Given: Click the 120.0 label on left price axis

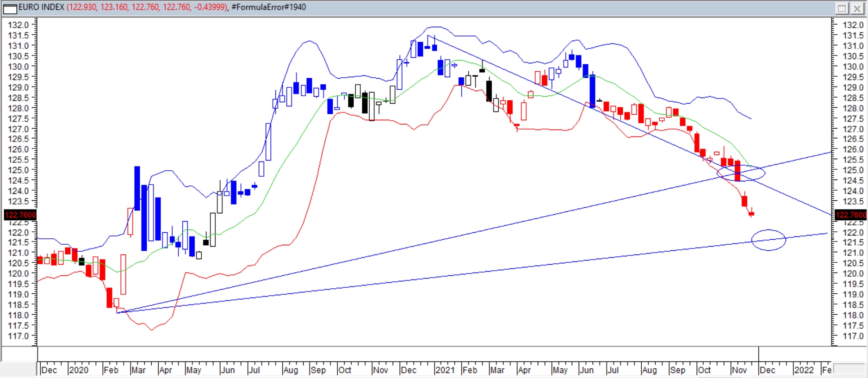Looking at the screenshot, I should click(x=19, y=273).
